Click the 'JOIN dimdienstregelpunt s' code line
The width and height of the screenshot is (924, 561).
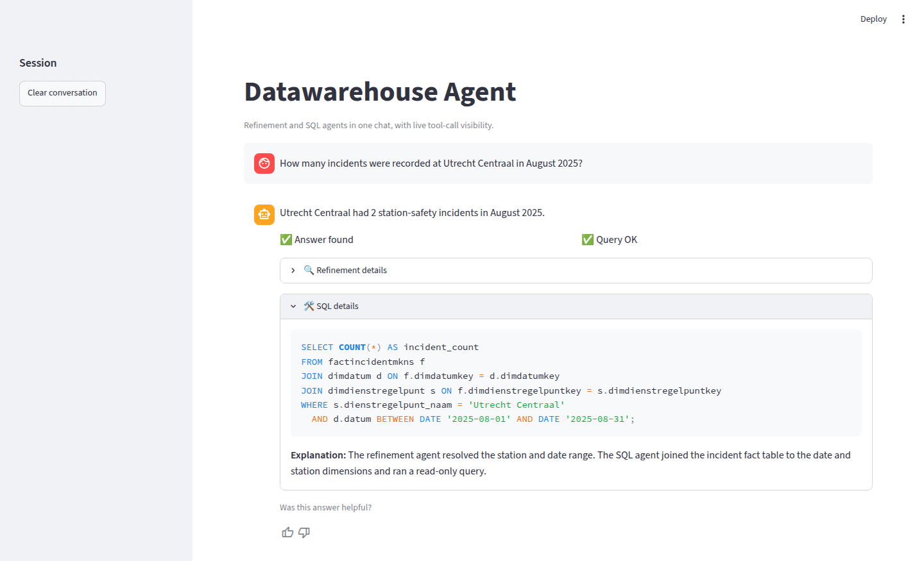tap(511, 390)
